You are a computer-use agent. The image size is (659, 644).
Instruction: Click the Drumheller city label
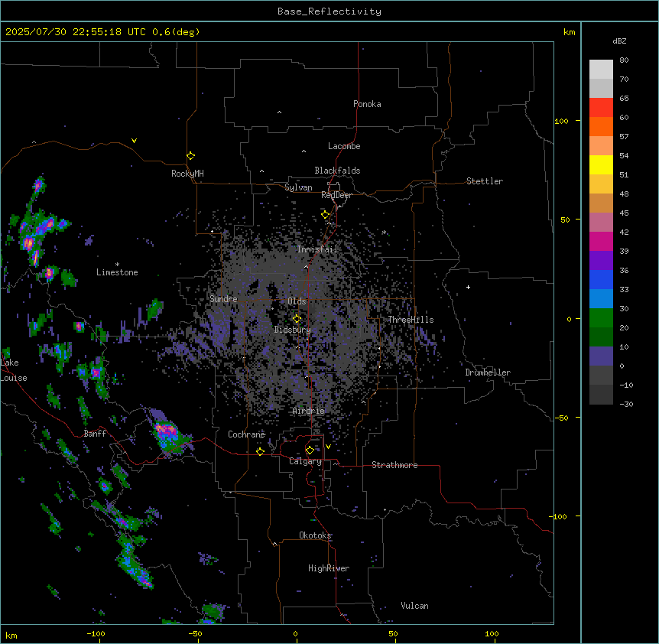488,372
